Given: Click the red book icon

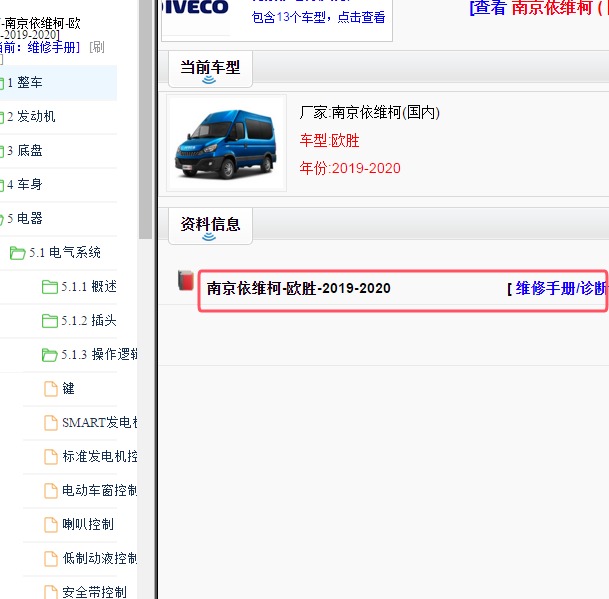Looking at the screenshot, I should point(186,280).
